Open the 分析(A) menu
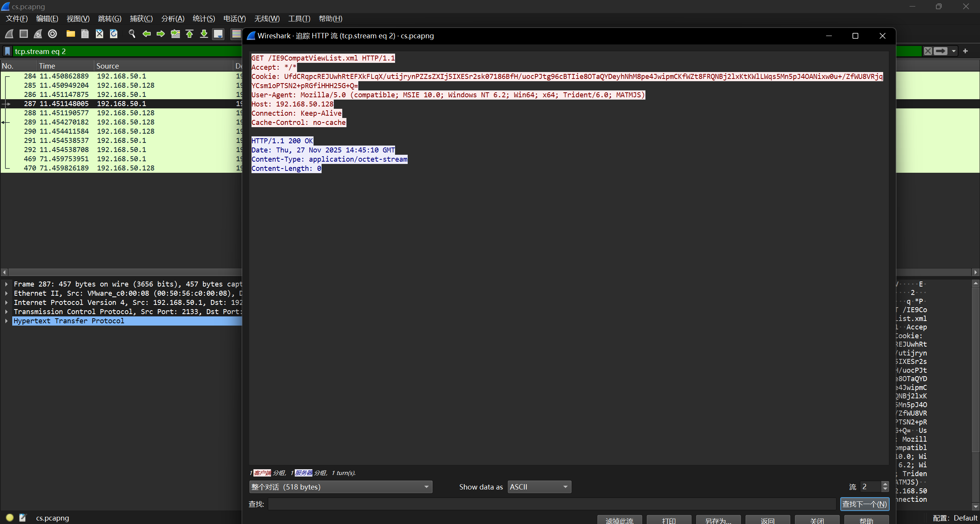The height and width of the screenshot is (524, 980). 173,19
